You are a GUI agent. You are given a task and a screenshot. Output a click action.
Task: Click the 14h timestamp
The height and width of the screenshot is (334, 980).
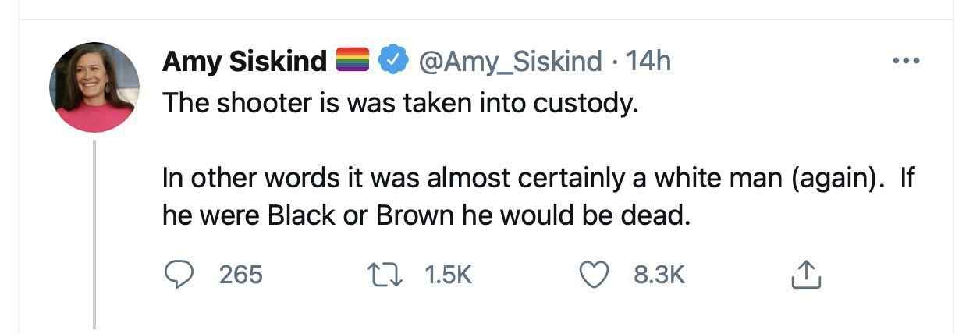(x=648, y=60)
